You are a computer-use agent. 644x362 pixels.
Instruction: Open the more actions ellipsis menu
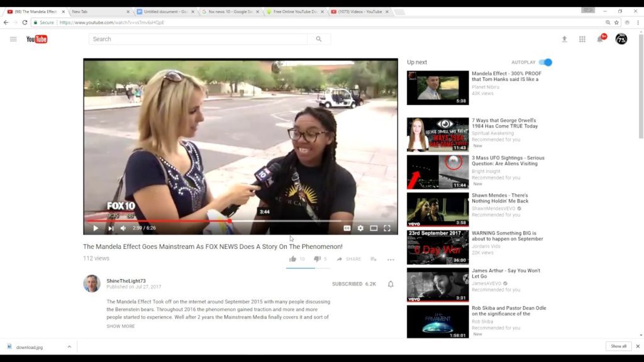[391, 260]
